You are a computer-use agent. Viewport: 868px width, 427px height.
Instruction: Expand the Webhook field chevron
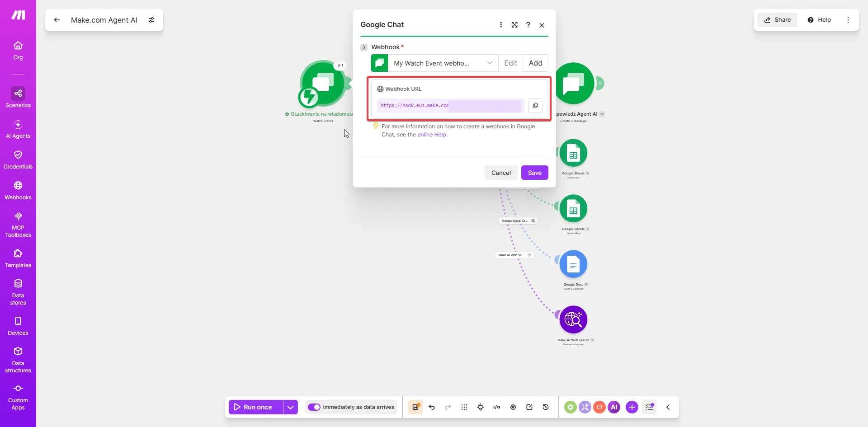pyautogui.click(x=364, y=47)
